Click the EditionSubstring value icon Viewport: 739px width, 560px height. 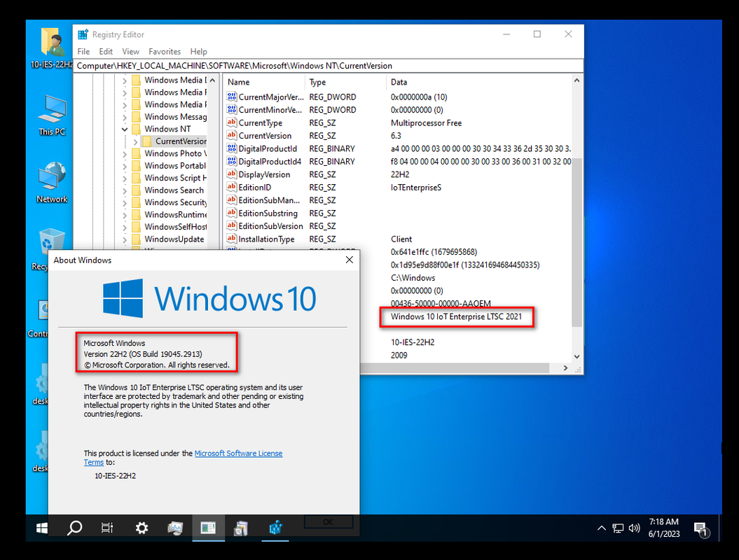(231, 213)
